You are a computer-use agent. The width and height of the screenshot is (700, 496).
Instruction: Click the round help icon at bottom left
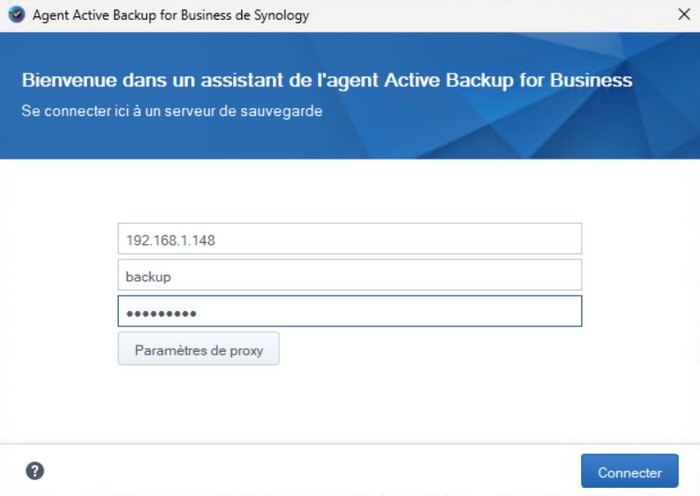35,471
